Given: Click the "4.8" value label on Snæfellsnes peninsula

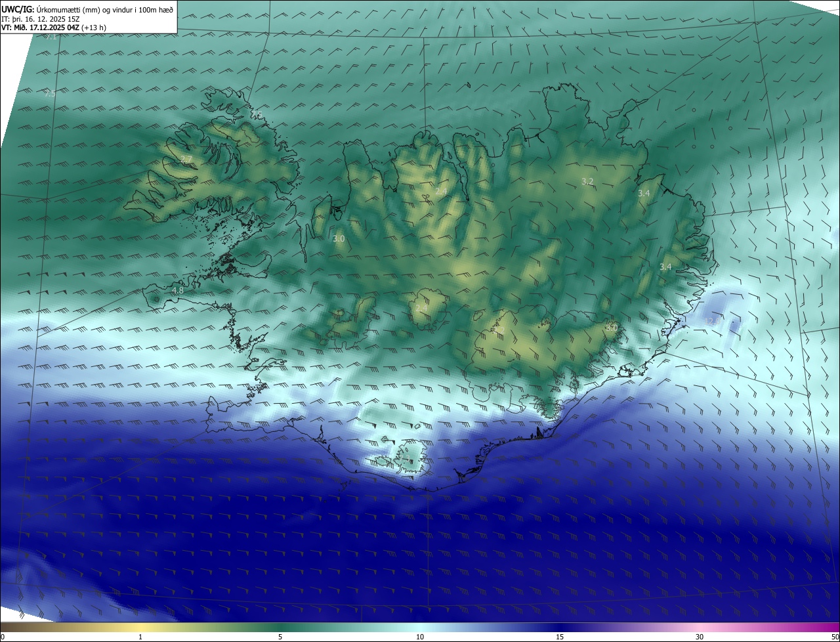Looking at the screenshot, I should click(x=177, y=290).
